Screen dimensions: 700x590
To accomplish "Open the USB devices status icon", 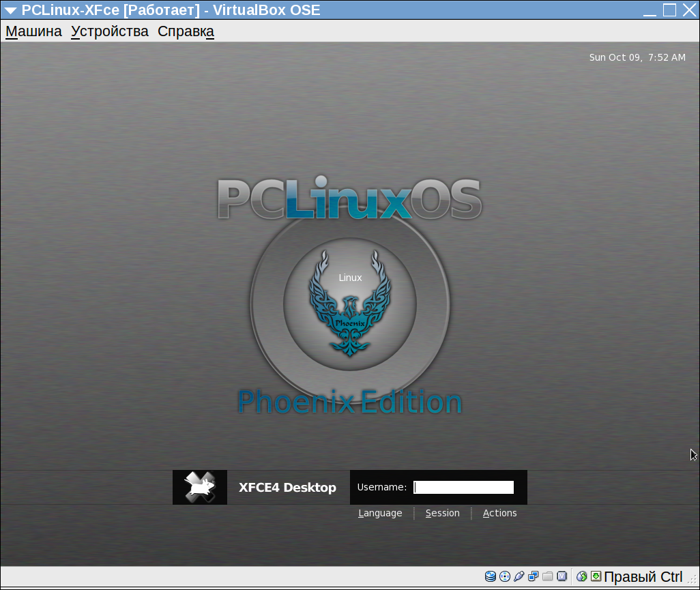I will [519, 576].
